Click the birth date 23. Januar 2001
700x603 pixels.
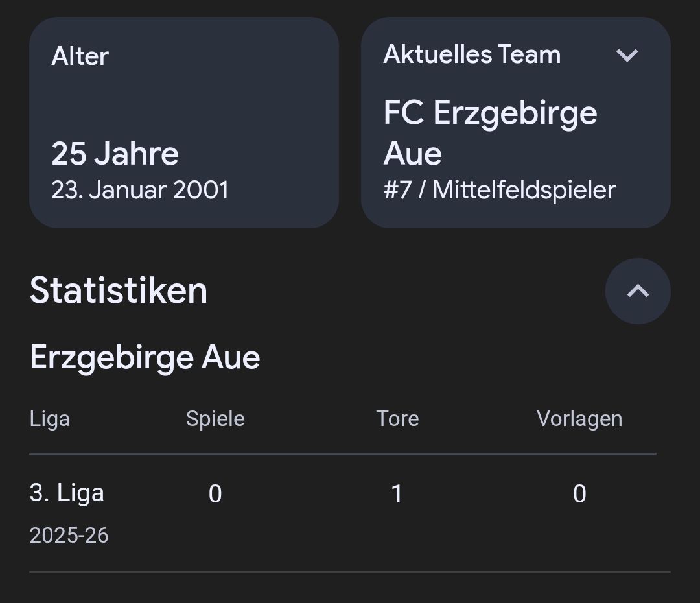(x=140, y=190)
